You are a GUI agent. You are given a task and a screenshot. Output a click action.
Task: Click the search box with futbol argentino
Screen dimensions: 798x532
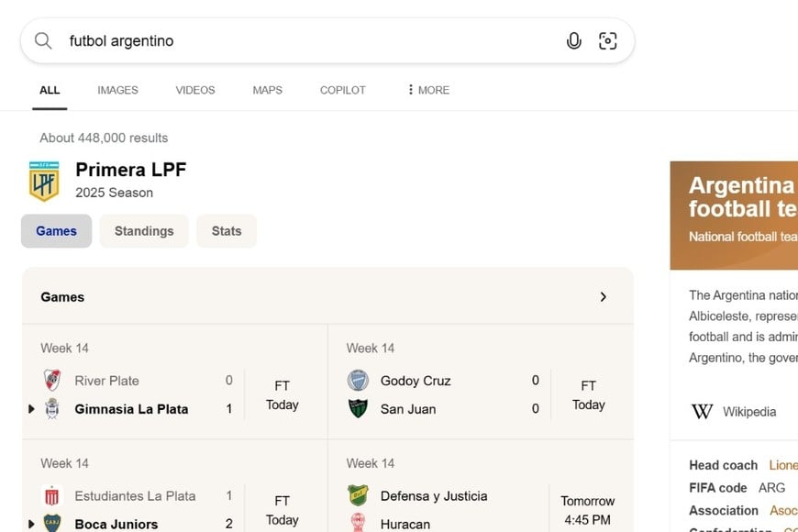pyautogui.click(x=312, y=40)
